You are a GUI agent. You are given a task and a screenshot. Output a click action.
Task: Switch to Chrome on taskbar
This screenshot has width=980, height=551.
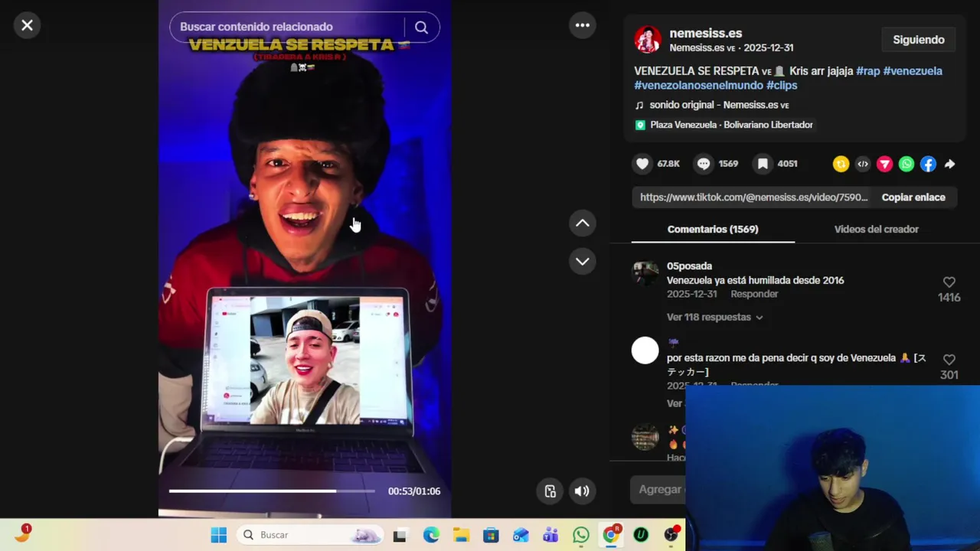click(x=611, y=535)
